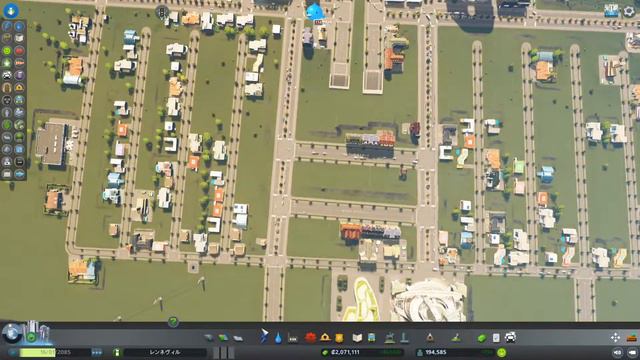Viewport: 640px width, 360px height.
Task: Click the help question mark above toolbar
Action: pos(173,322)
